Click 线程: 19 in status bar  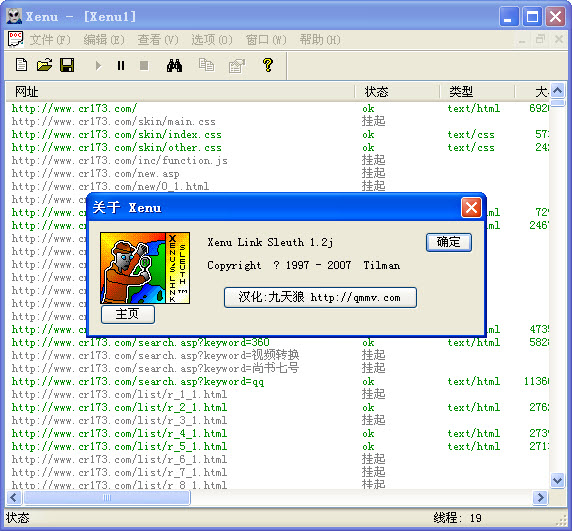click(457, 518)
